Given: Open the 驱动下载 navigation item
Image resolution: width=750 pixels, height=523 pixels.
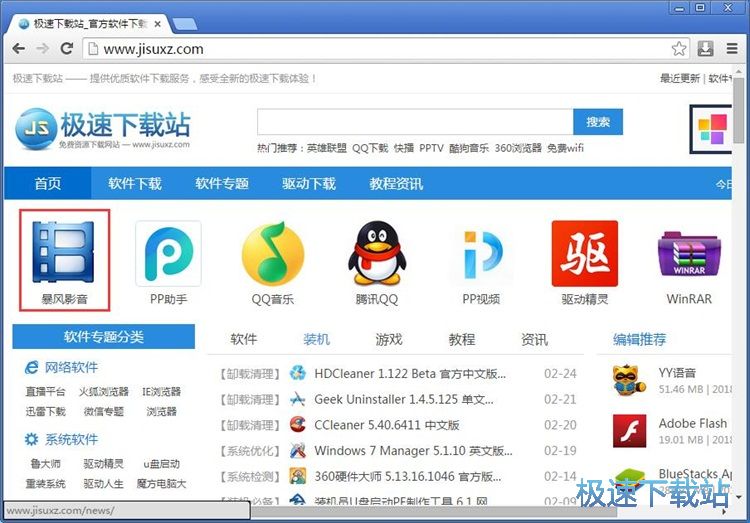Looking at the screenshot, I should click(309, 183).
